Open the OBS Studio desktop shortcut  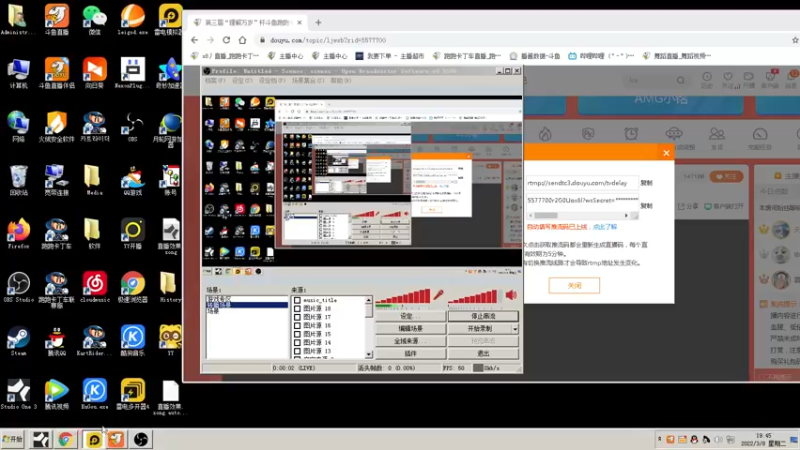(18, 287)
